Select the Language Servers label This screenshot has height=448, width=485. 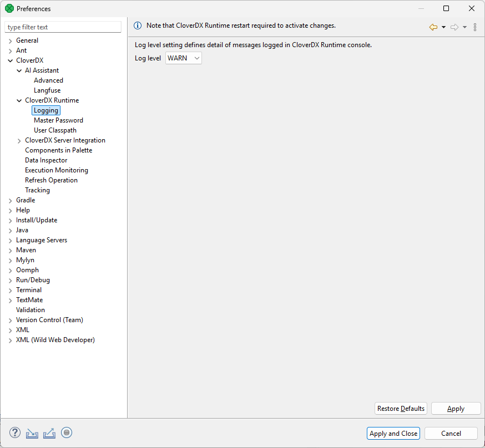click(x=42, y=240)
